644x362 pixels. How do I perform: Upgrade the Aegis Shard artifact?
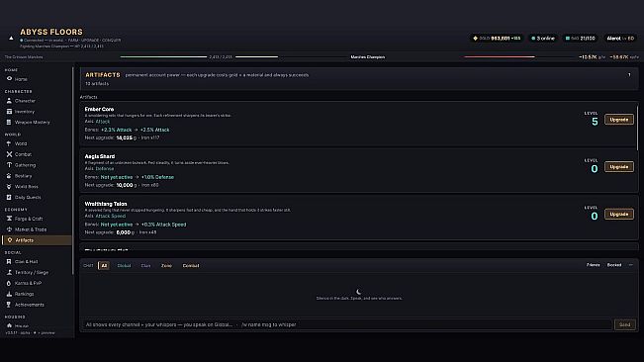pyautogui.click(x=619, y=166)
